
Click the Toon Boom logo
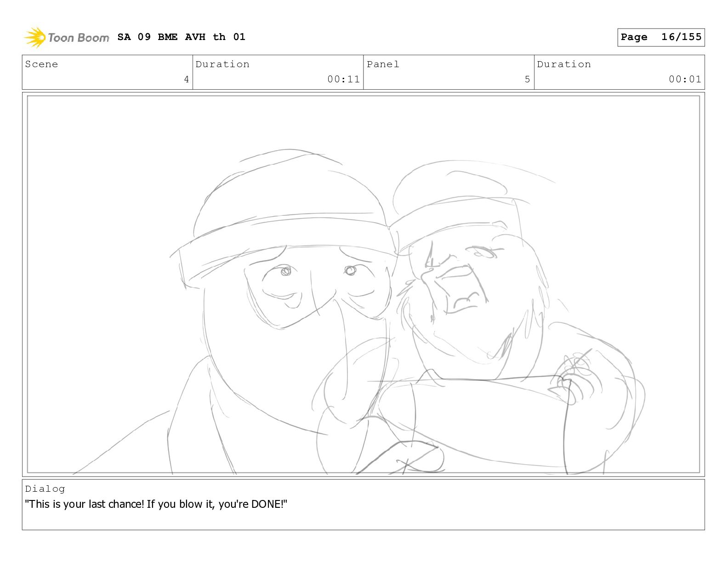(x=67, y=37)
